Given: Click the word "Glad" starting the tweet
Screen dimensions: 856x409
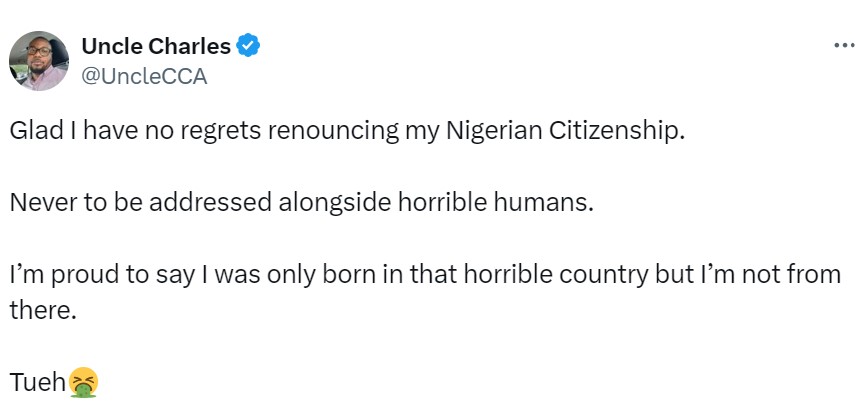Looking at the screenshot, I should click(33, 132).
